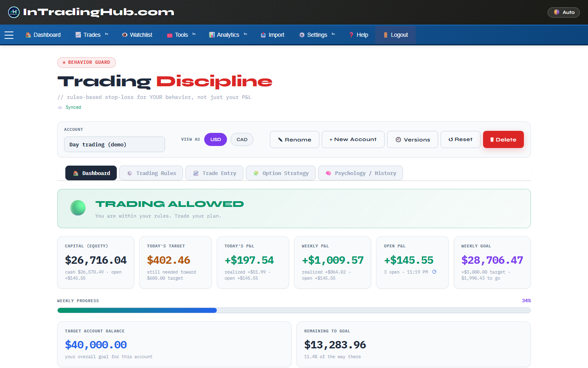Click the bar chart icon beside Analytics

coord(212,35)
